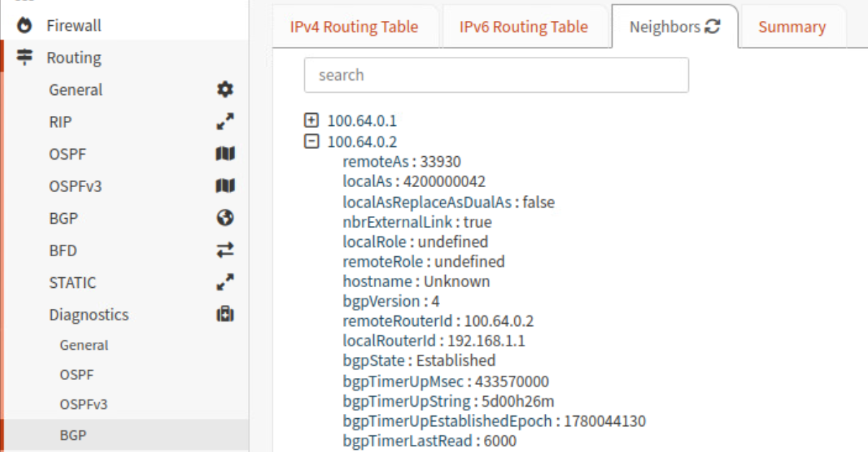868x452 pixels.
Task: Focus the neighbors search field
Action: tap(496, 75)
